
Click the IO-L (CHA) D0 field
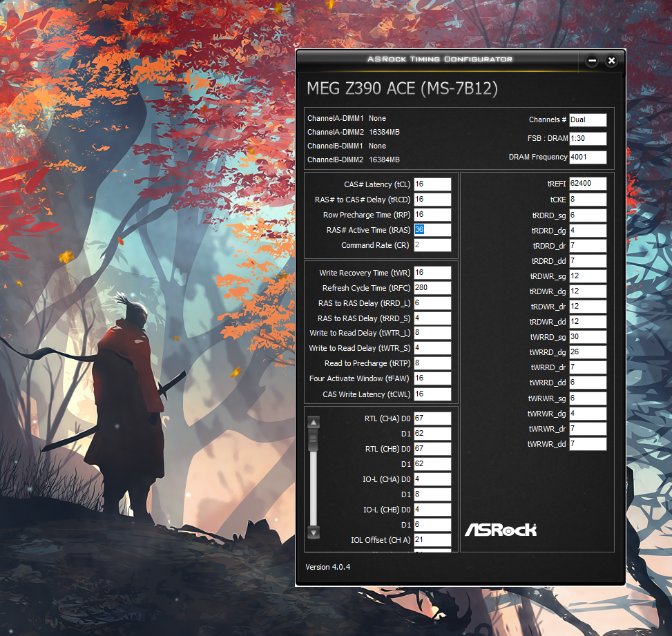pos(432,479)
